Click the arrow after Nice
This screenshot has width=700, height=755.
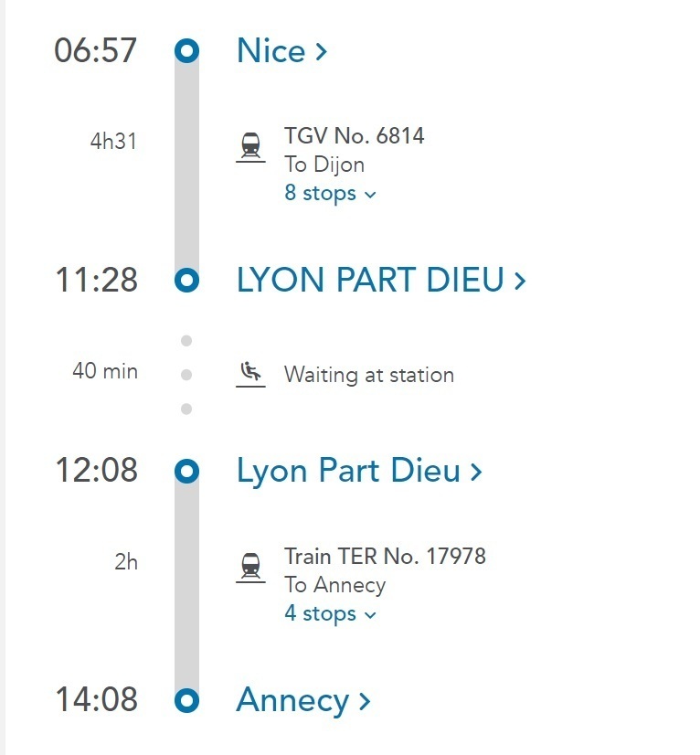321,51
